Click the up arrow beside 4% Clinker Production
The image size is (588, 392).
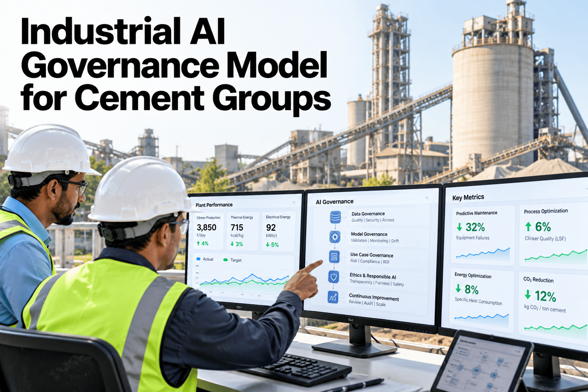coord(198,243)
